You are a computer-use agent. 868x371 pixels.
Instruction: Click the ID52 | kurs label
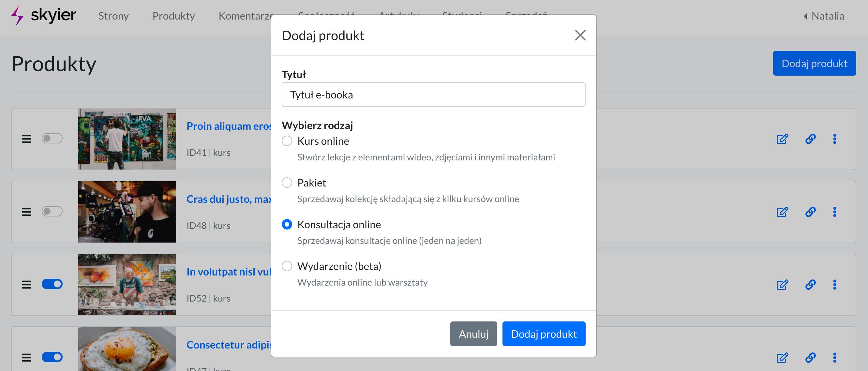click(209, 299)
